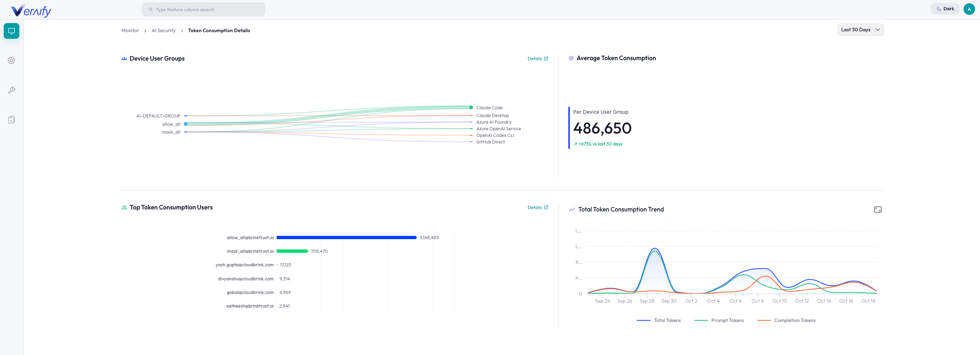Click the Device User Groups icon

click(124, 59)
